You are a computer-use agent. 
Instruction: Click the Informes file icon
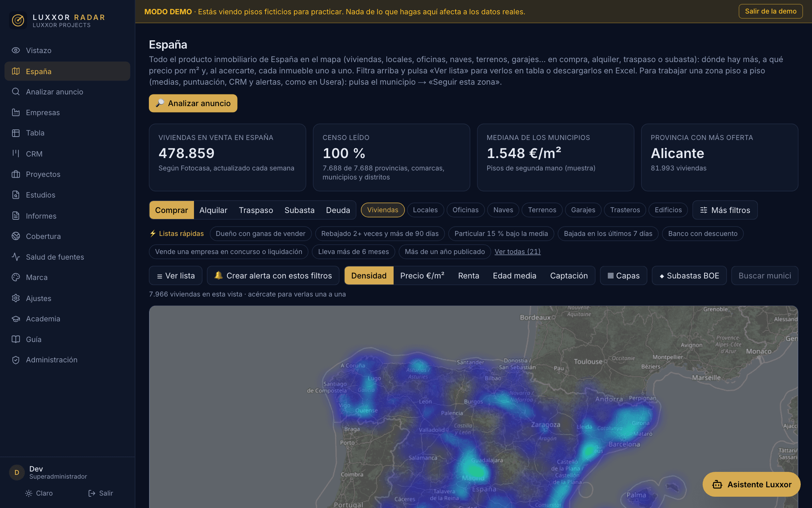click(x=16, y=216)
